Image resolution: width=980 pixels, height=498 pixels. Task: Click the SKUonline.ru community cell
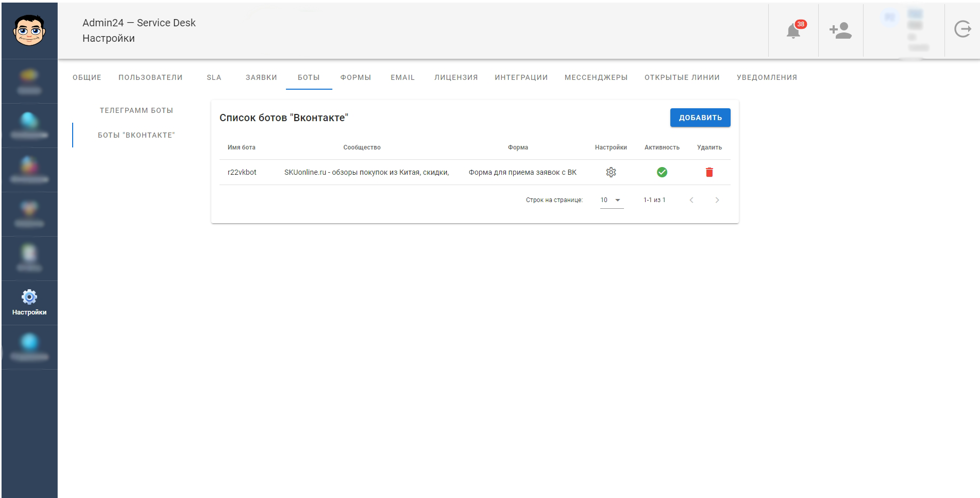[x=367, y=172]
